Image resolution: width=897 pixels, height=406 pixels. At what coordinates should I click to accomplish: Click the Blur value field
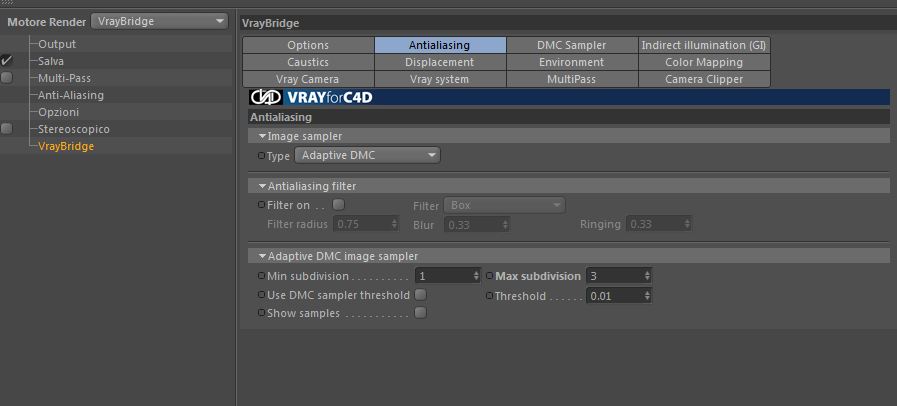pos(473,225)
